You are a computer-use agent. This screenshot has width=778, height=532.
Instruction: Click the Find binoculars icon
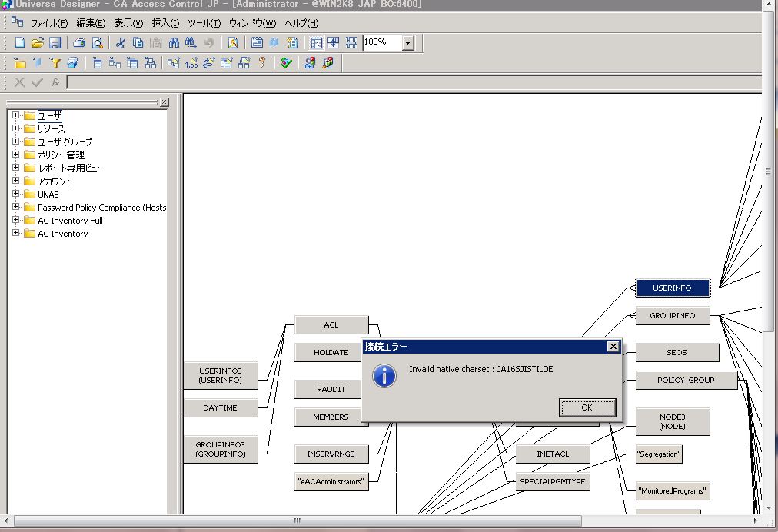coord(174,43)
